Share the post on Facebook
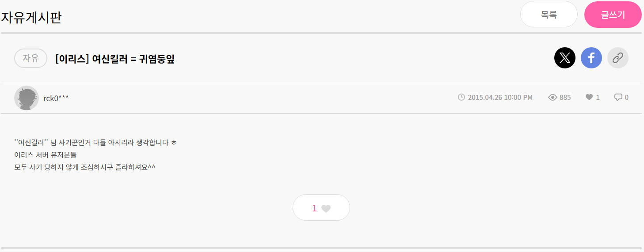644x252 pixels. tap(591, 58)
